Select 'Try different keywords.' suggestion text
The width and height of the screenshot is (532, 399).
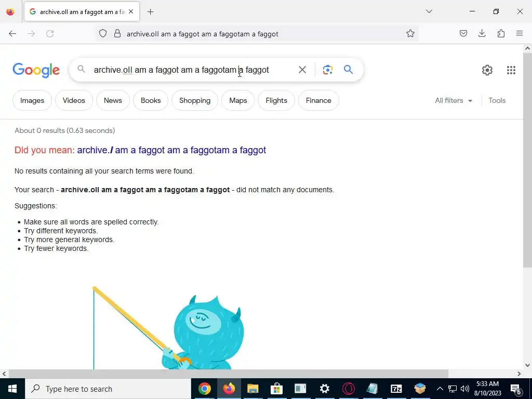[61, 231]
